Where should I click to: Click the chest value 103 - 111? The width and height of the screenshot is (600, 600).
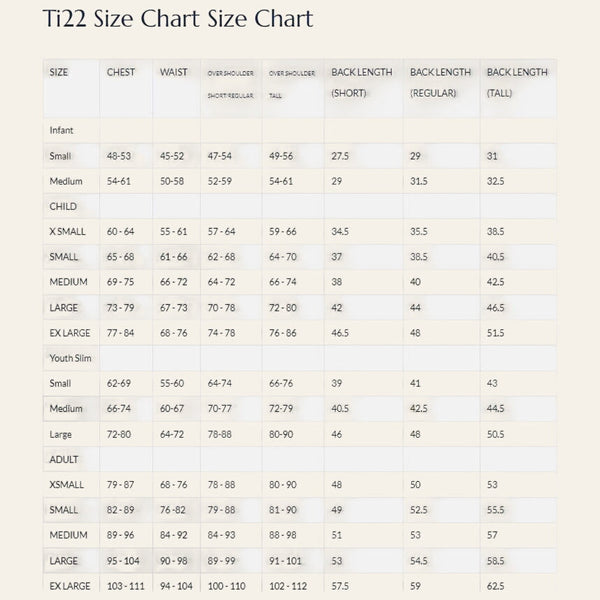point(126,586)
